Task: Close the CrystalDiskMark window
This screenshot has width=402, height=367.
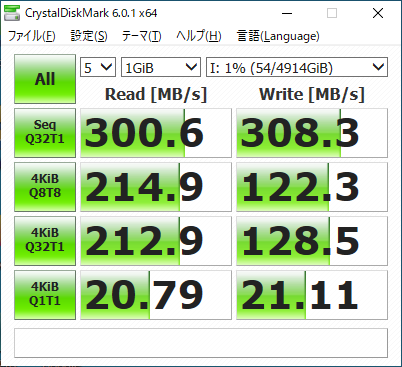Action: (x=378, y=13)
